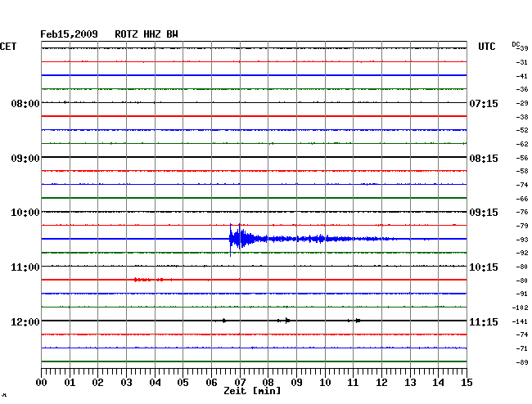Click the DC offset value -141
532x404 pixels.
click(x=520, y=321)
